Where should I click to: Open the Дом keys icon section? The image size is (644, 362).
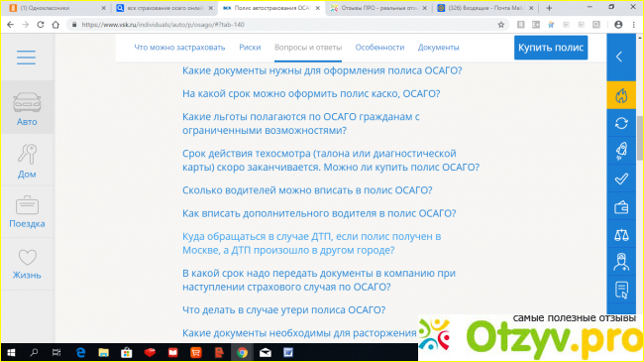tap(28, 155)
